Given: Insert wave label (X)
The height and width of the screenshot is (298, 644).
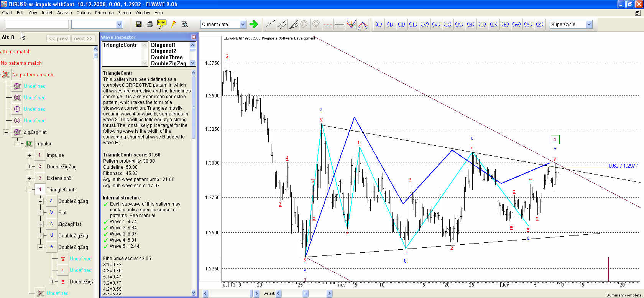Looking at the screenshot, I should tap(448, 24).
